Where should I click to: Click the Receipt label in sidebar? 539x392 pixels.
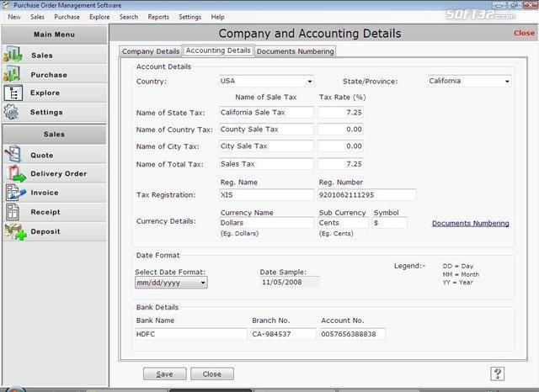pos(45,212)
